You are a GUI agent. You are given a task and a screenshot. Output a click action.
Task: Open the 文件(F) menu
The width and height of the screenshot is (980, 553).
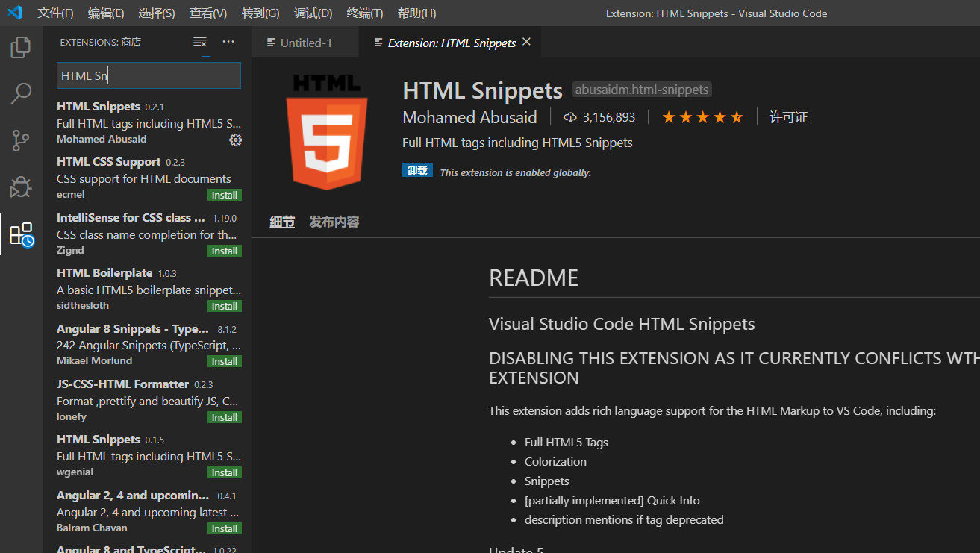click(x=56, y=13)
